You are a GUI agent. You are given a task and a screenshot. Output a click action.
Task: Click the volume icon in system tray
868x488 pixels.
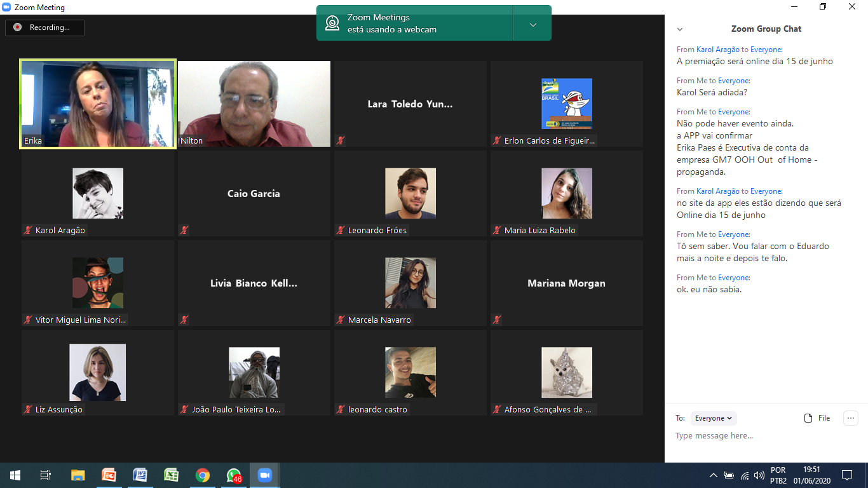tap(759, 475)
